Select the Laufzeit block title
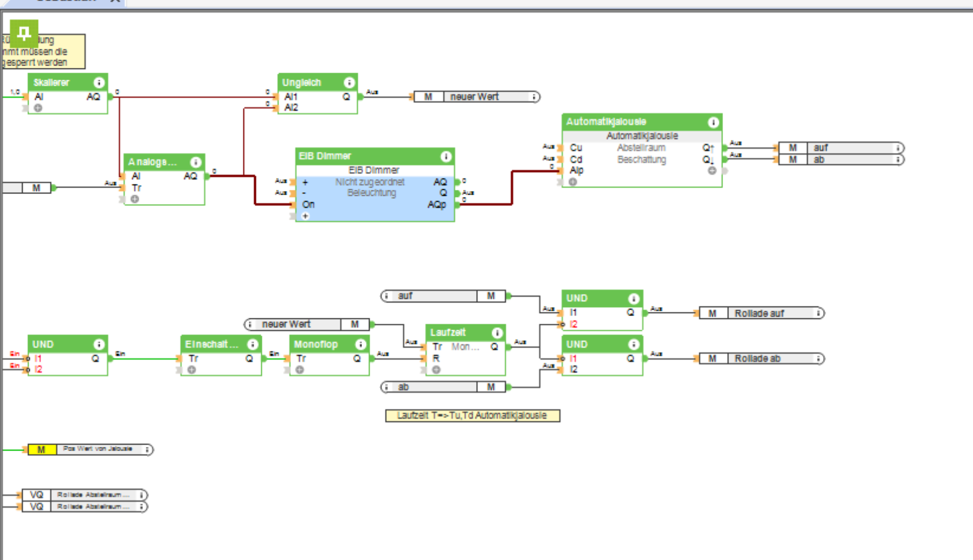The width and height of the screenshot is (973, 560). [448, 332]
